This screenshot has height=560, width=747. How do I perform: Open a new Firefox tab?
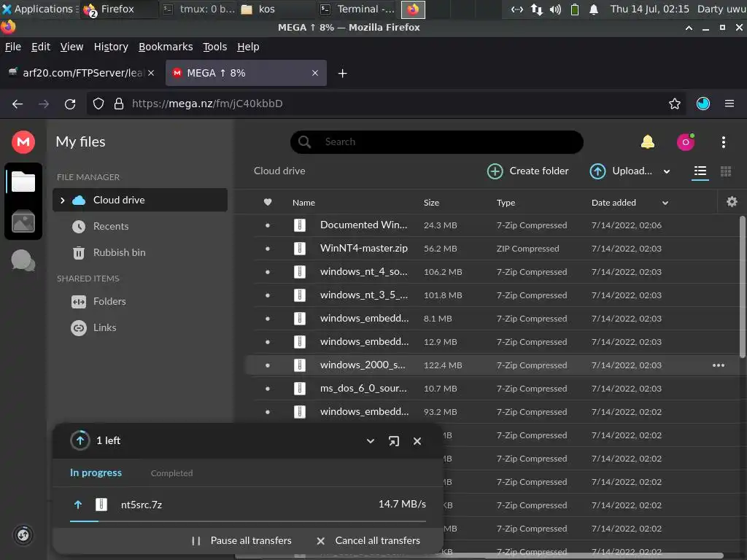[x=342, y=74]
